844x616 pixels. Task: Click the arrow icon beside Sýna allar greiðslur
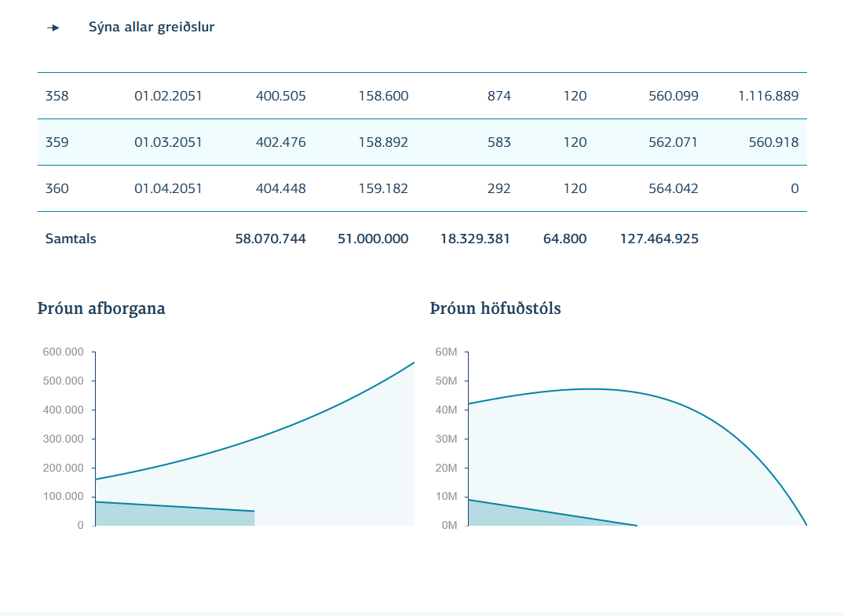pos(53,27)
